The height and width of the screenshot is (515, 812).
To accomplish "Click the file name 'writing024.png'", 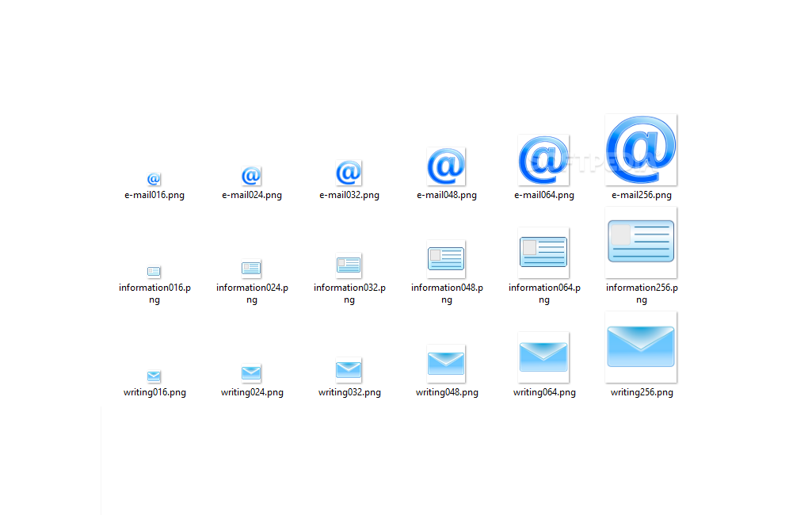I will [252, 393].
